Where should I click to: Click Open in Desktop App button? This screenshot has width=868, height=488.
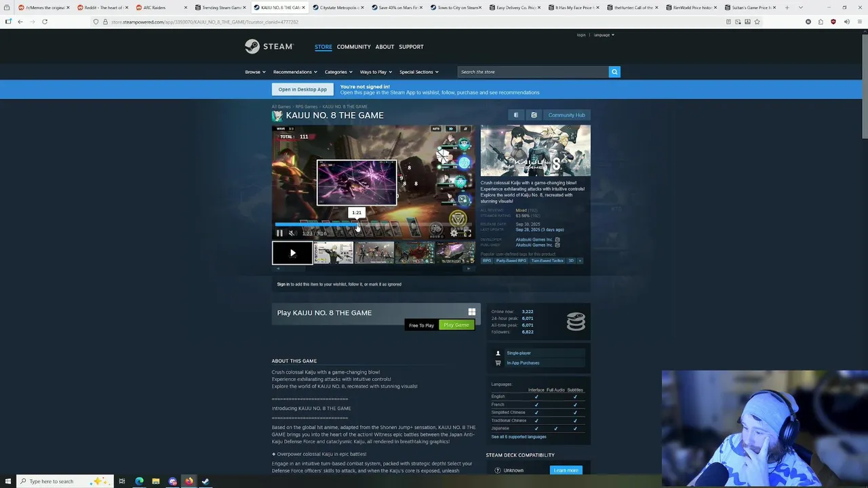pyautogui.click(x=302, y=89)
